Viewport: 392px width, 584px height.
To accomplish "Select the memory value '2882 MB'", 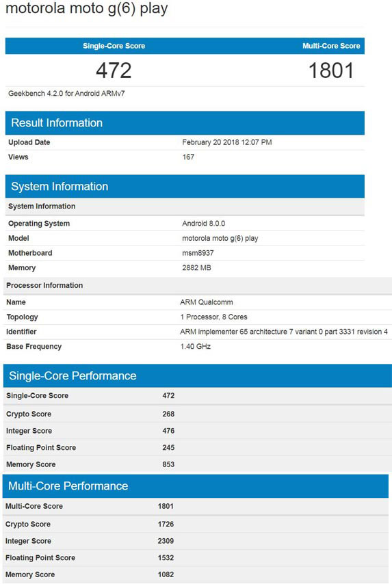I will tap(196, 268).
